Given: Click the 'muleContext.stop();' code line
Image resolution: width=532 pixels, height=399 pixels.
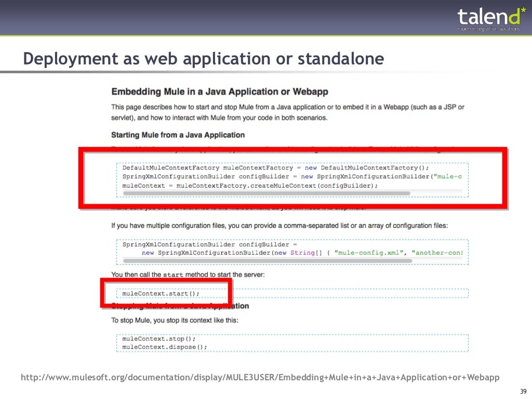Looking at the screenshot, I should click(159, 339).
